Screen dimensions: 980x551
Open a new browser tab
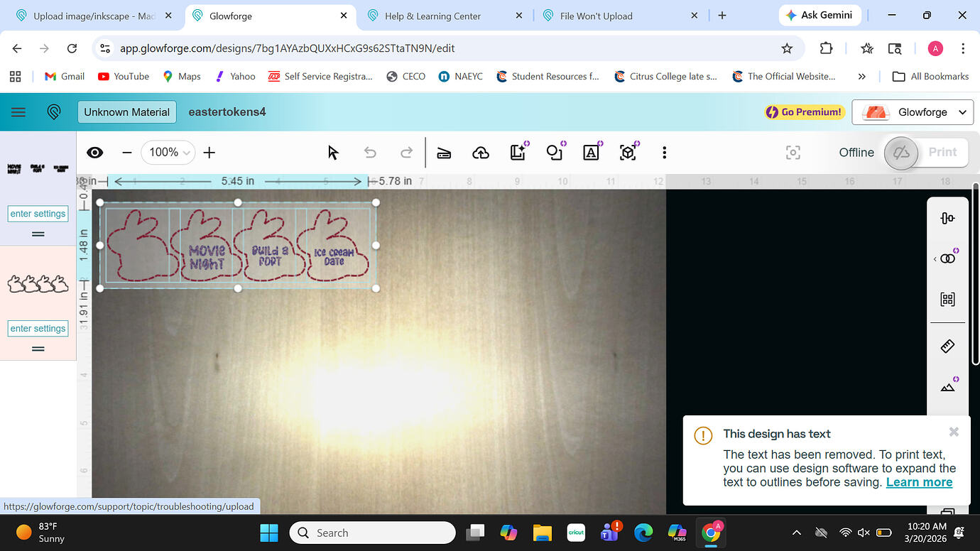722,16
